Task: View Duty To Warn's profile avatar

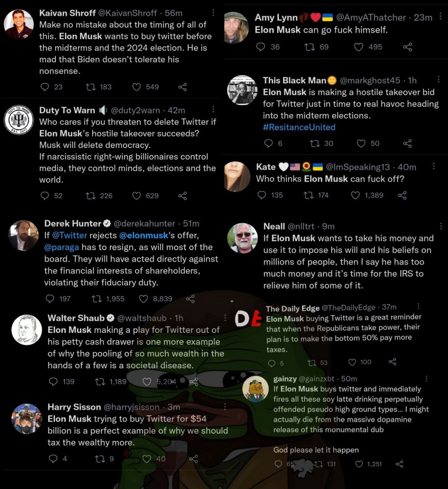Action: [x=19, y=120]
